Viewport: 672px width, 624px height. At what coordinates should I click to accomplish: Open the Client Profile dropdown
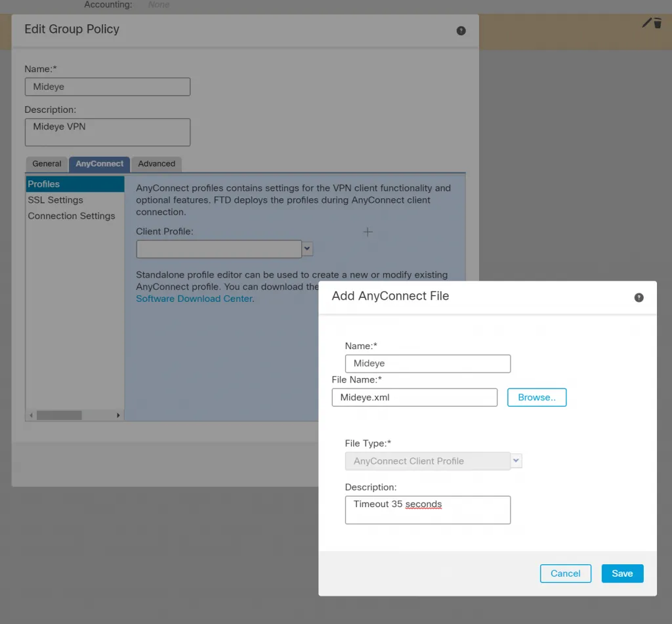(306, 249)
